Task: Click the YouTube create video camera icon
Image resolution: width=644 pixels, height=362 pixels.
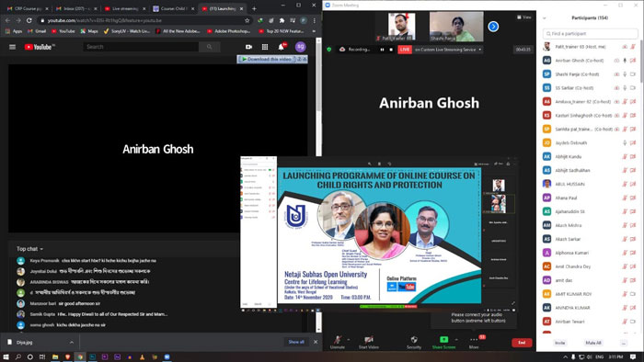Action: pyautogui.click(x=249, y=47)
